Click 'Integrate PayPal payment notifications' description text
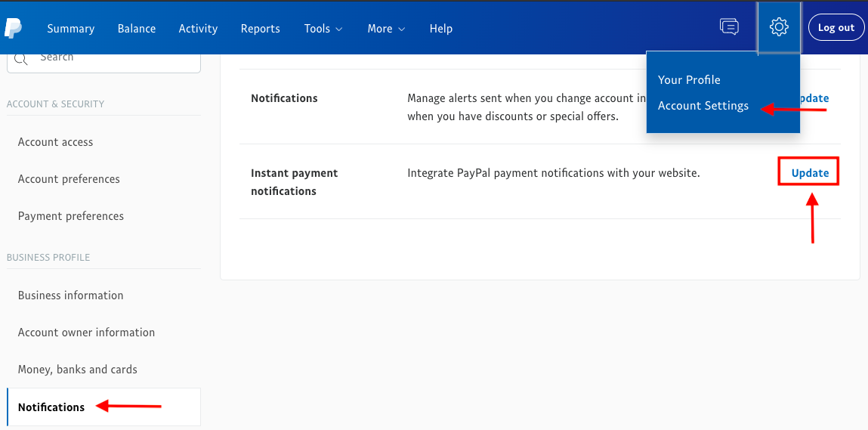The height and width of the screenshot is (430, 868). pos(554,173)
